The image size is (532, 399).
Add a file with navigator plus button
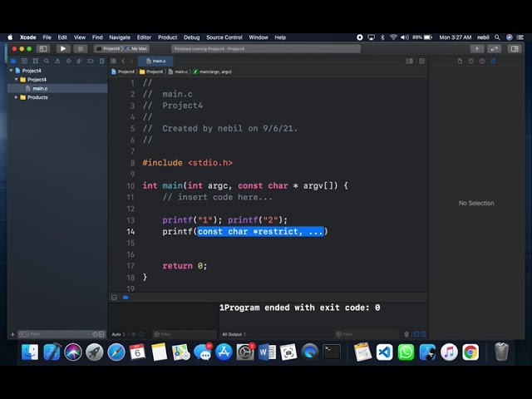point(12,334)
